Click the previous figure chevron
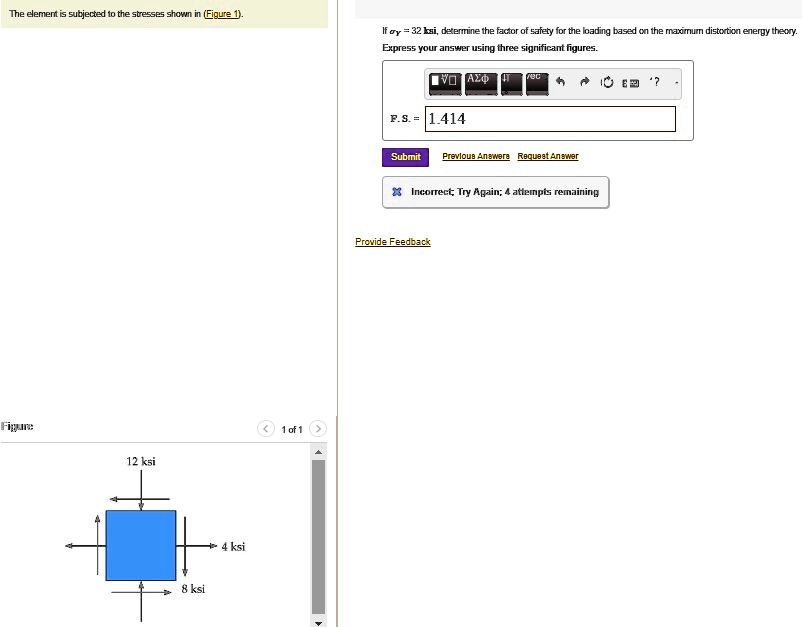This screenshot has width=802, height=627. click(266, 428)
